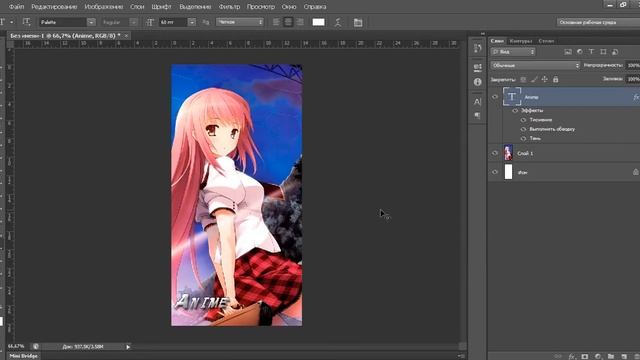Switch to the Стили tab
This screenshot has height=360, width=640.
[x=546, y=41]
